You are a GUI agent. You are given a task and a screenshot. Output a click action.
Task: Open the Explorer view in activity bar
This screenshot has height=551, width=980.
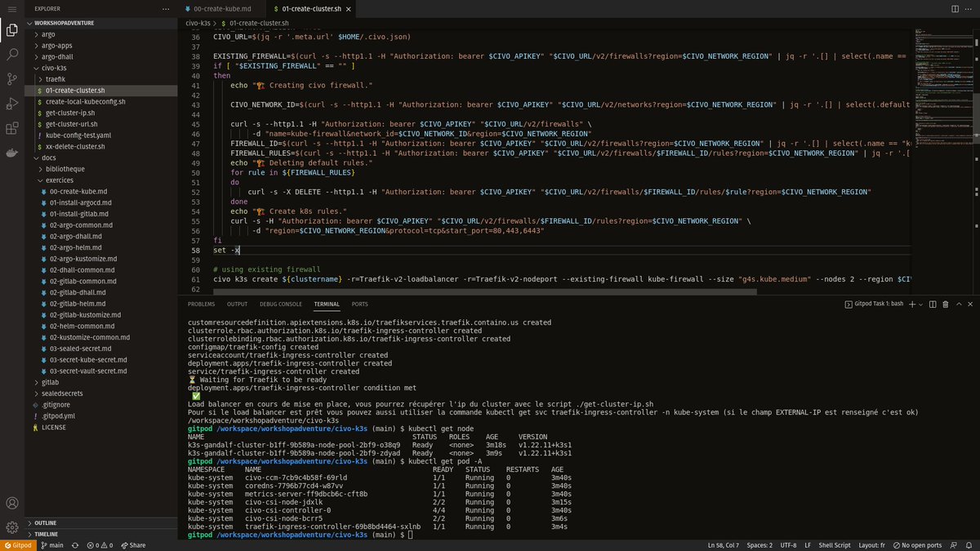click(11, 31)
